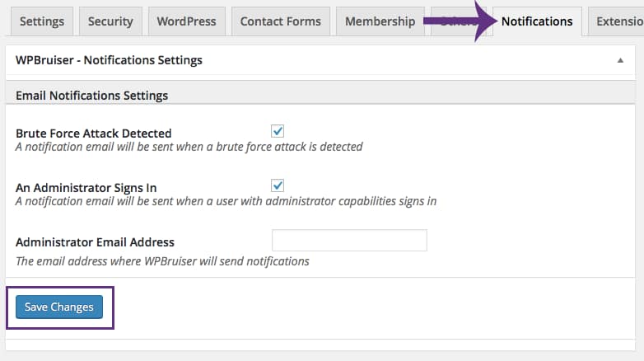
Task: Open the Membership tab
Action: coord(380,21)
